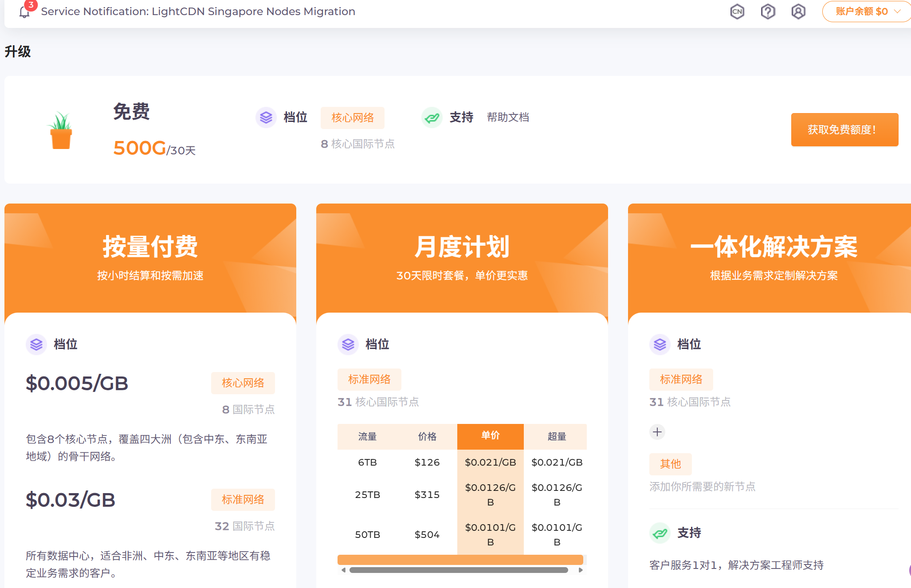This screenshot has height=588, width=911.
Task: Open the notification bell icon
Action: (x=25, y=12)
